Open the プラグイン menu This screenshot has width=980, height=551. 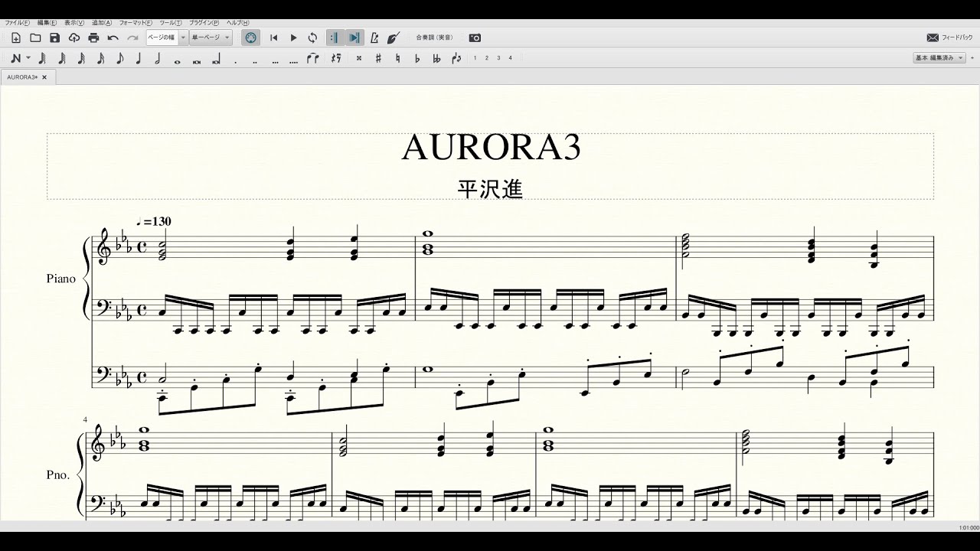coord(204,23)
